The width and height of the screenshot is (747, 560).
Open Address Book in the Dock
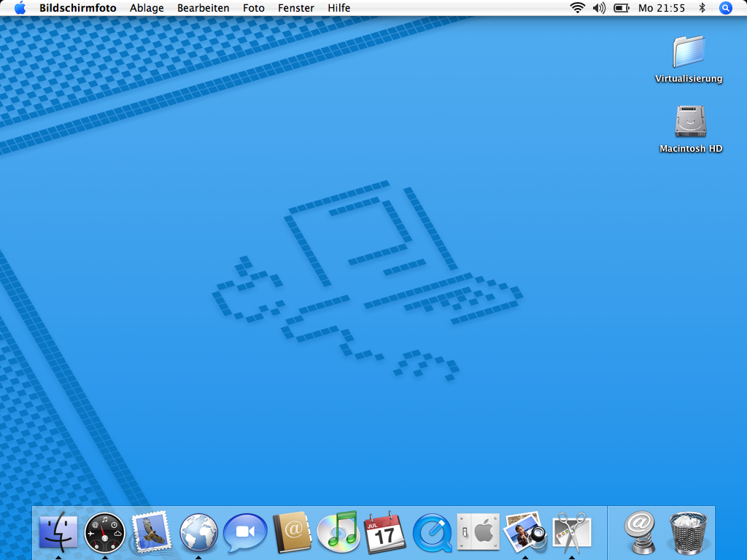point(292,532)
